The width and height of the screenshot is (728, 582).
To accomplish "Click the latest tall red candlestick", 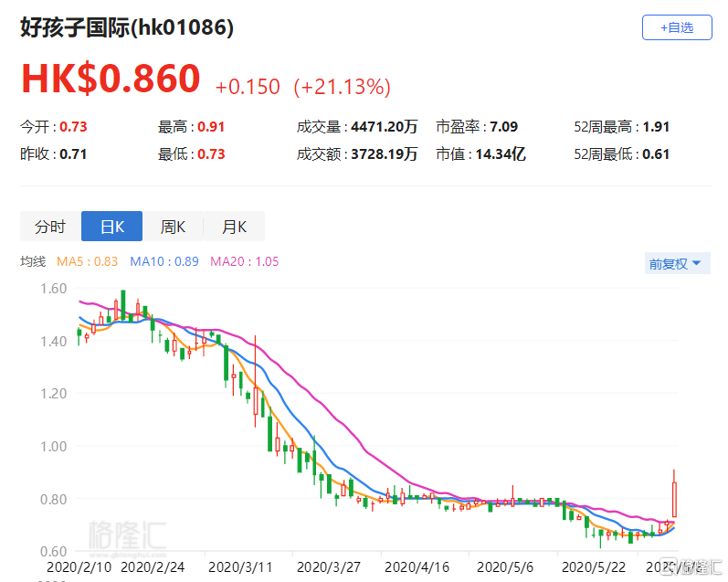I will pos(674,499).
